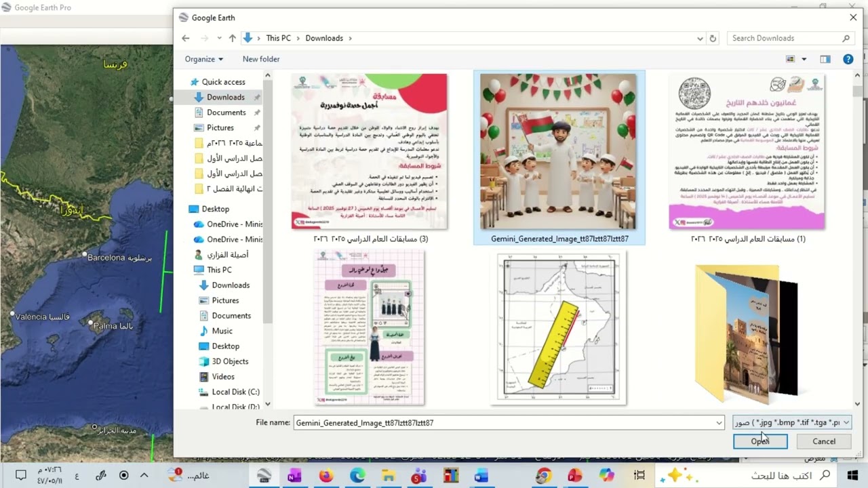The width and height of the screenshot is (868, 488).
Task: Select Local Disk (C:) in navigation pane
Action: click(235, 392)
